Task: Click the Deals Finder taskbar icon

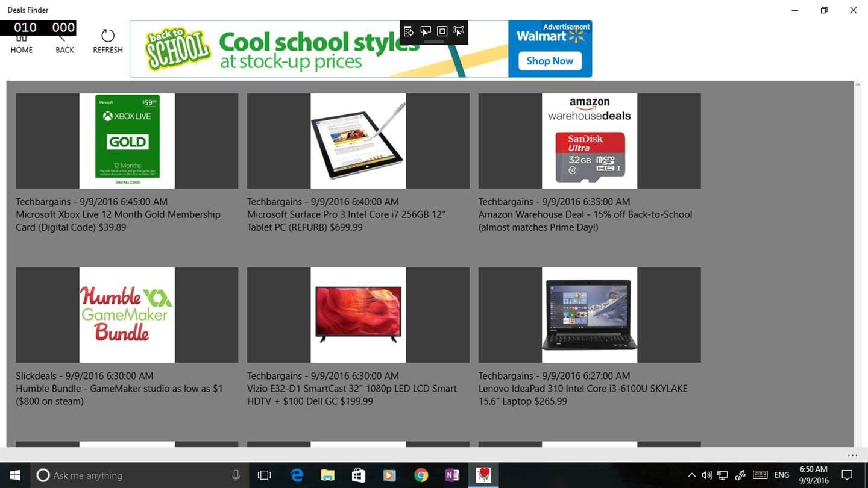Action: pos(483,475)
